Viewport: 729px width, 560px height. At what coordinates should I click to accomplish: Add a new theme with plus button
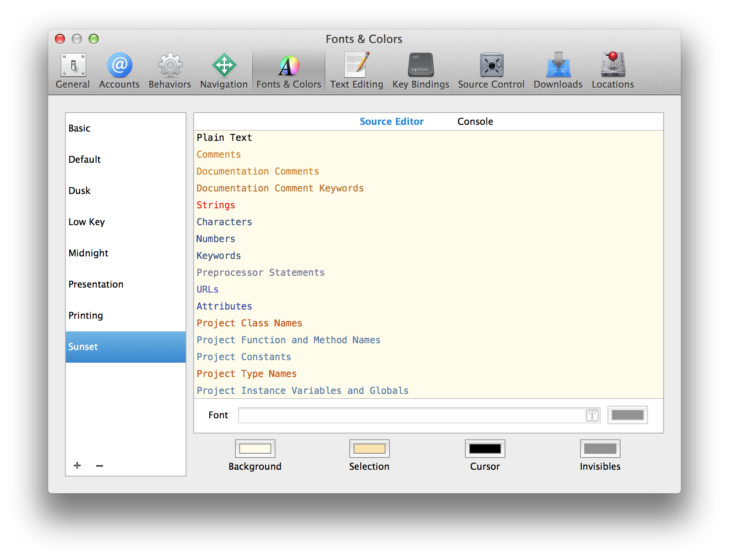tap(77, 466)
